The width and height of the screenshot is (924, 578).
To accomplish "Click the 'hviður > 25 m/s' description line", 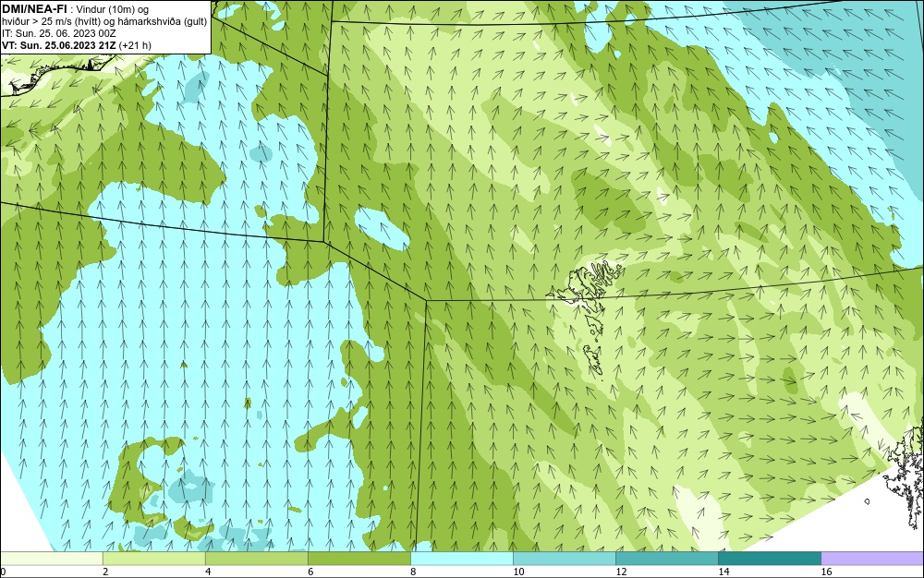I will point(104,22).
